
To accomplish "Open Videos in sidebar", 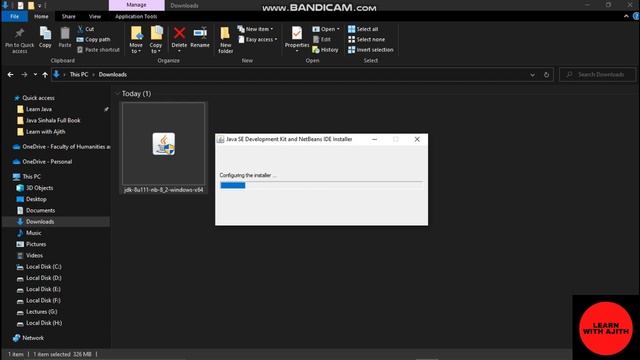I will pos(30,256).
